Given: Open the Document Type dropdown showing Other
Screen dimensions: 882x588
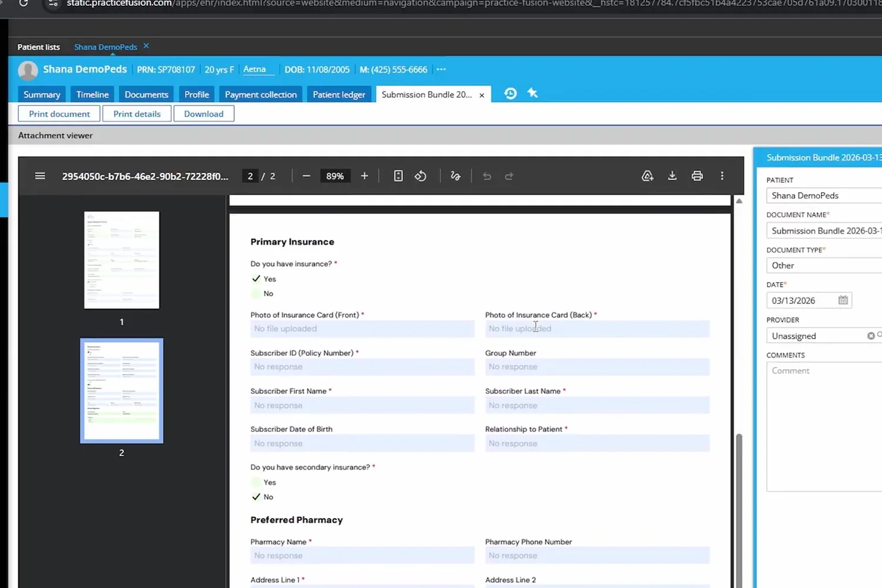Looking at the screenshot, I should [824, 265].
